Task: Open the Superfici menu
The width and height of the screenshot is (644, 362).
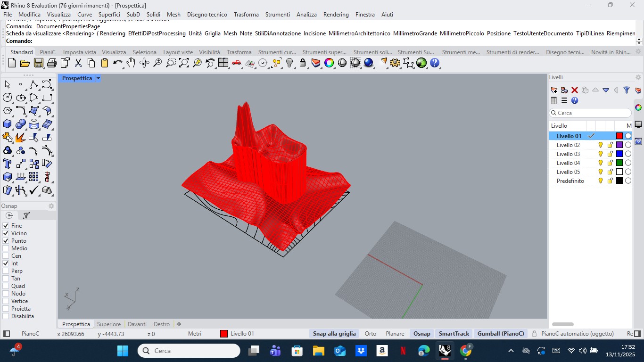Action: [x=109, y=15]
